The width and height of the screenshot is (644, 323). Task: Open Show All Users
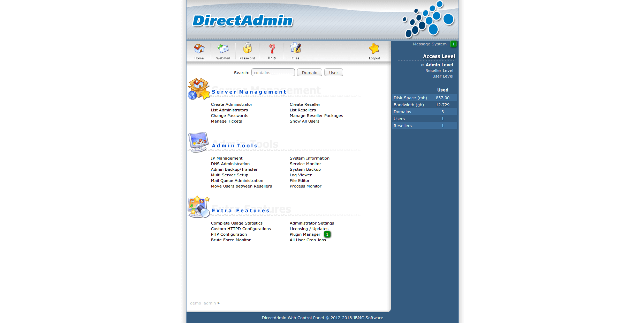click(304, 121)
